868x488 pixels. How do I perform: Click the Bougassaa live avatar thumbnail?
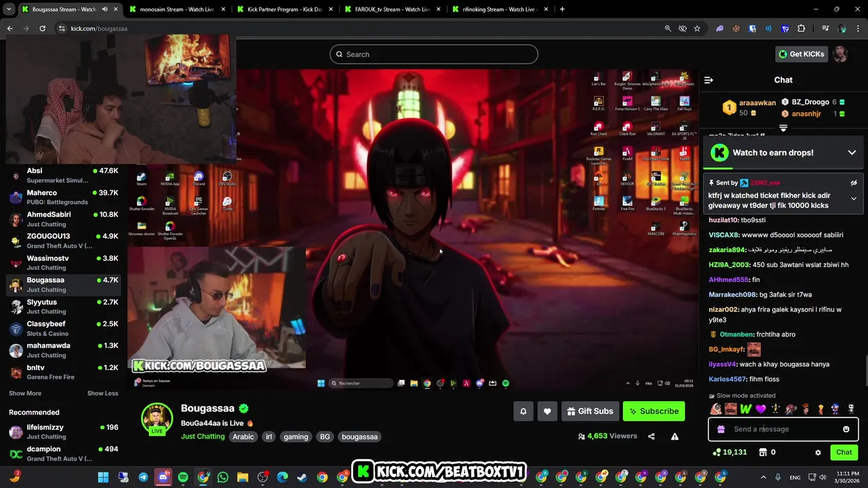coord(157,418)
